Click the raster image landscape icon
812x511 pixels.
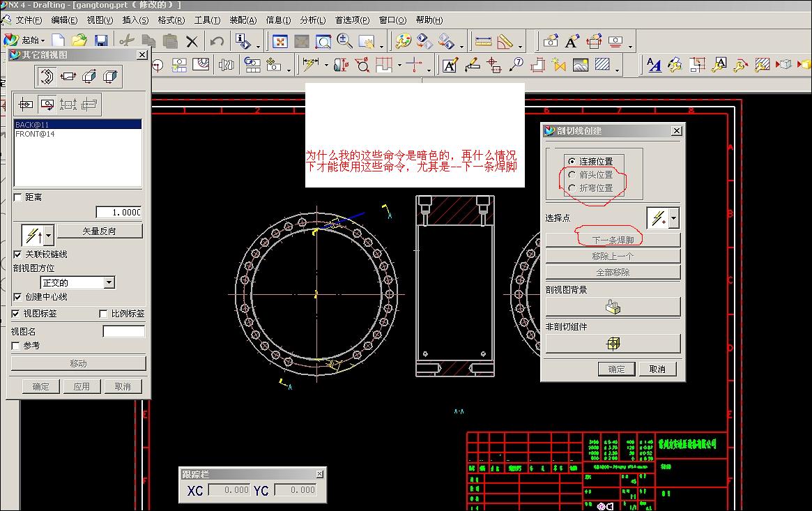coord(581,65)
